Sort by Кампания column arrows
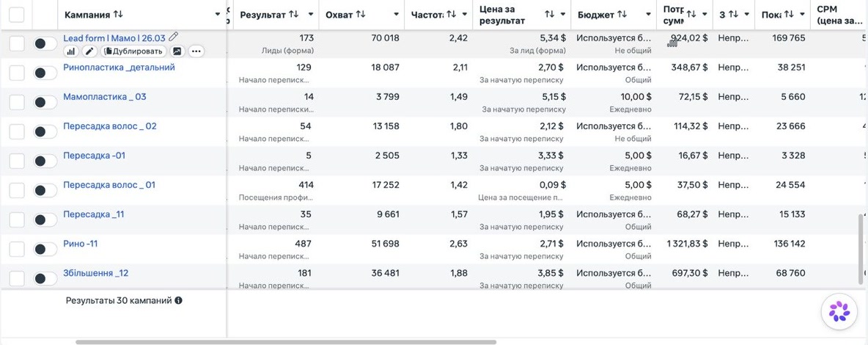Screen dimensions: 868x345 pyautogui.click(x=118, y=14)
